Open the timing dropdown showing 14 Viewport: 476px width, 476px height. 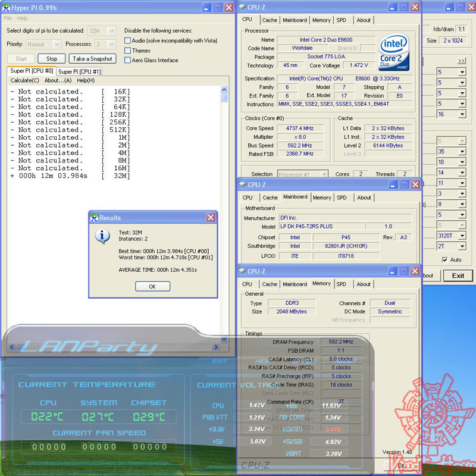[x=462, y=173]
